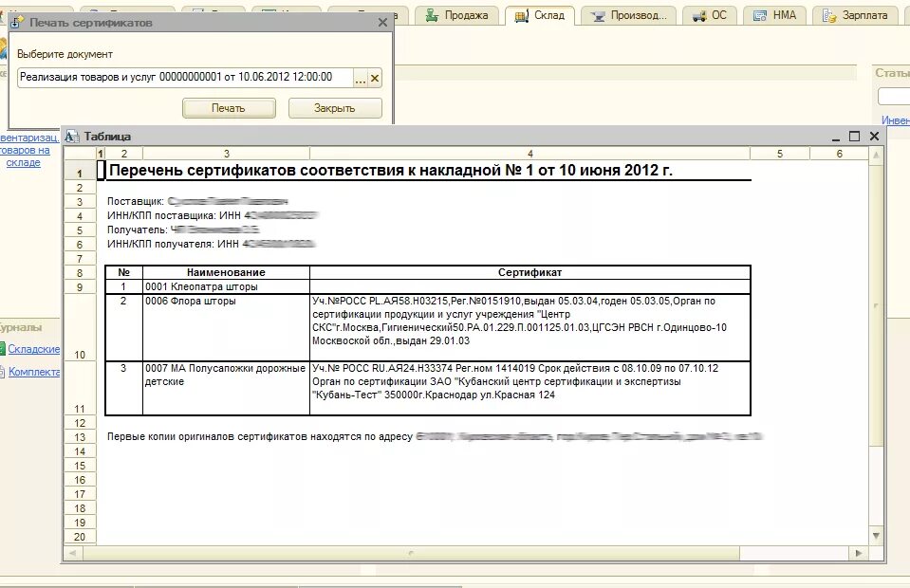Select column header 5 in the table

pos(780,154)
